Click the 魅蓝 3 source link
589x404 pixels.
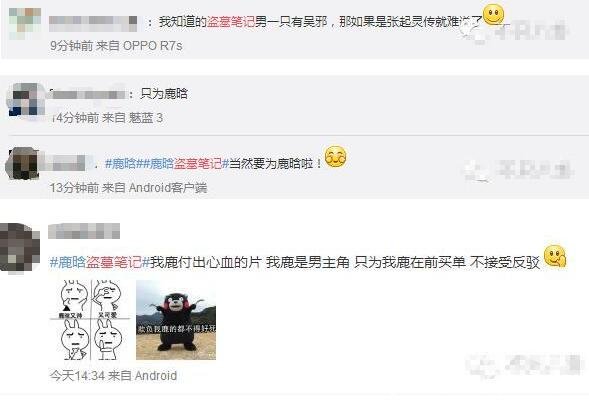coord(146,118)
